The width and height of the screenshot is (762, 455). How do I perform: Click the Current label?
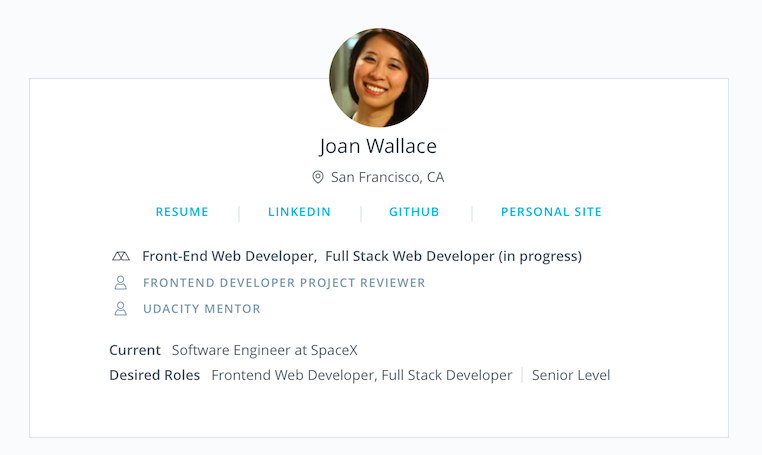pyautogui.click(x=135, y=350)
